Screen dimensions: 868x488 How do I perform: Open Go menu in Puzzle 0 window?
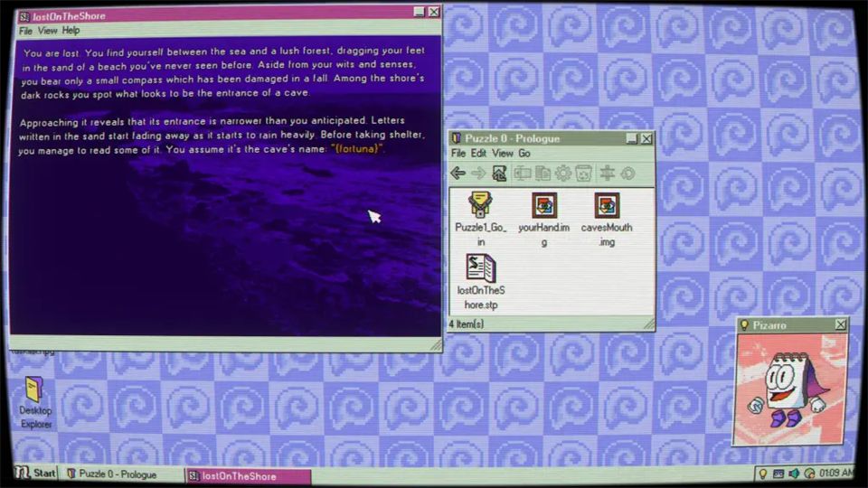(524, 154)
